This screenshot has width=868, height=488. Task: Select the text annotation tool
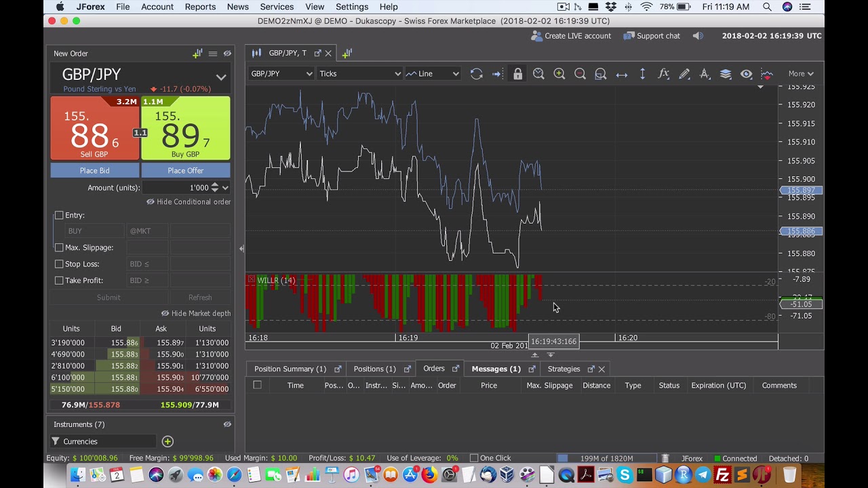pos(705,74)
